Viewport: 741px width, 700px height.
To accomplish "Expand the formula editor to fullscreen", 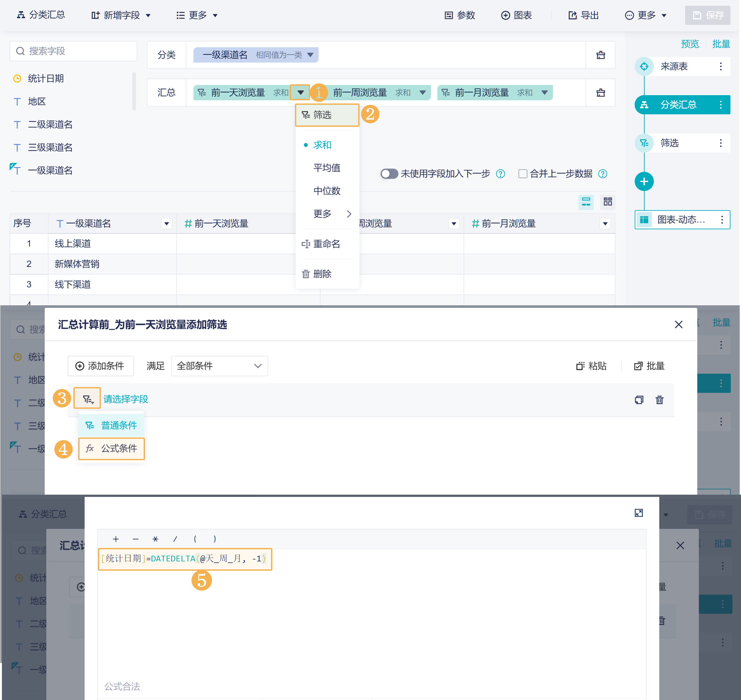I will pos(639,513).
